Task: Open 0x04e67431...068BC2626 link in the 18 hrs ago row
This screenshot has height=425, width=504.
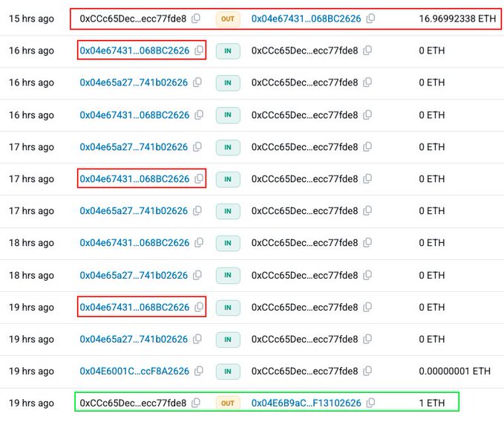Action: pos(134,243)
